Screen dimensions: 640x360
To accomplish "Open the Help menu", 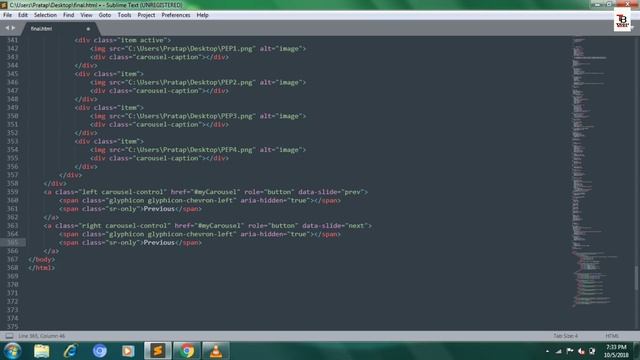I will point(202,15).
